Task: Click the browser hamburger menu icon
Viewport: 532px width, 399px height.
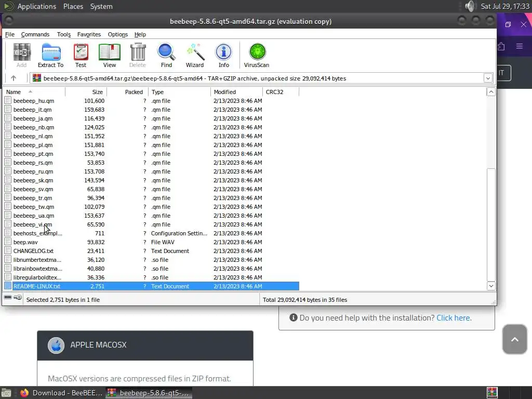Action: coord(520,46)
